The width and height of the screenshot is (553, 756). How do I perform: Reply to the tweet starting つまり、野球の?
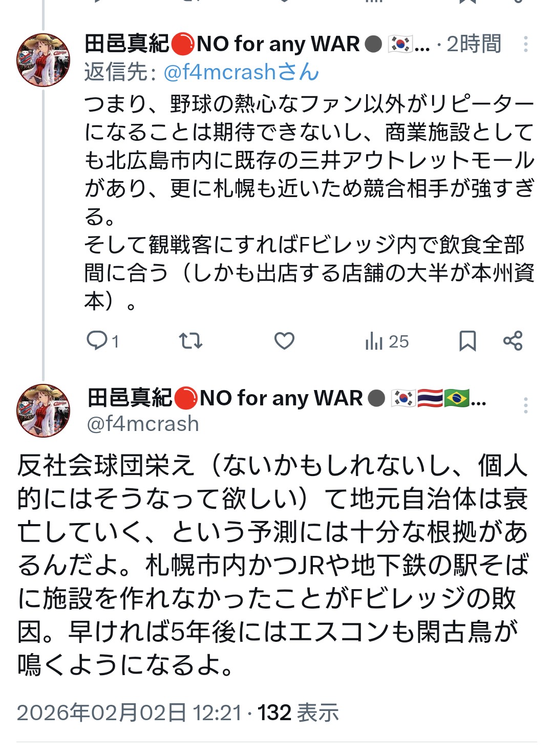click(97, 340)
